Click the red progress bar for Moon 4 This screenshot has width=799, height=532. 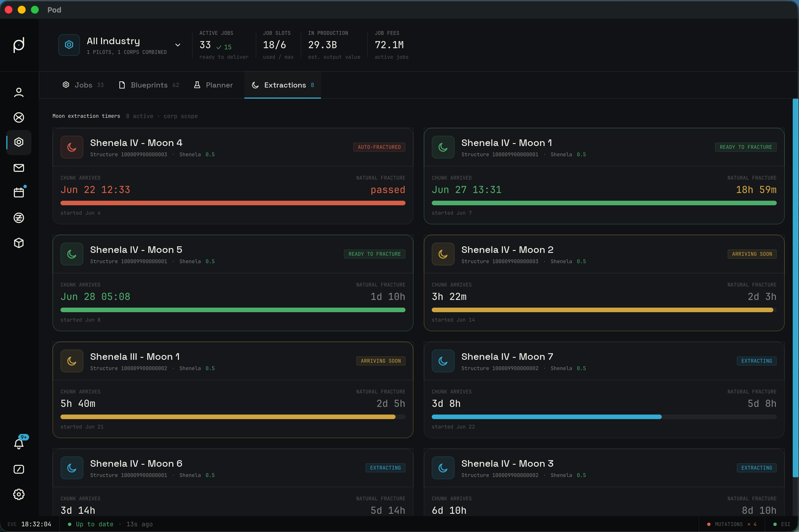pyautogui.click(x=233, y=203)
